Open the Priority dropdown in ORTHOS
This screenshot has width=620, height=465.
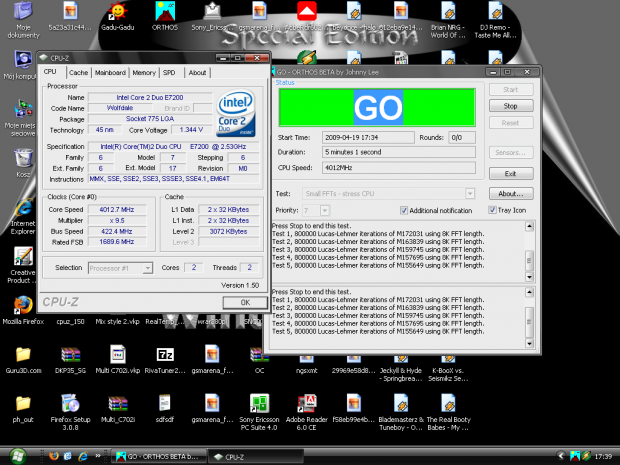point(325,210)
